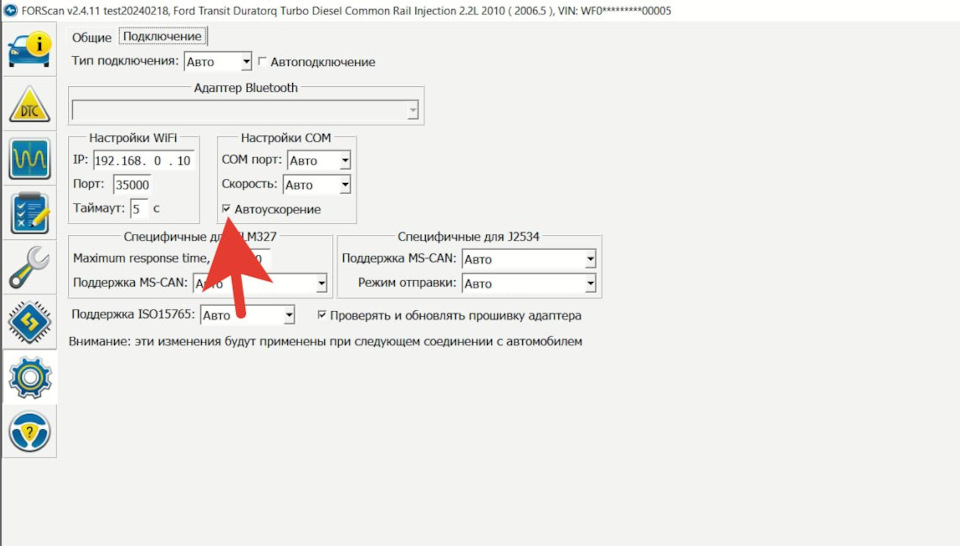Click the WiFi IP address field
Viewport: 960px width, 546px height.
click(x=143, y=160)
